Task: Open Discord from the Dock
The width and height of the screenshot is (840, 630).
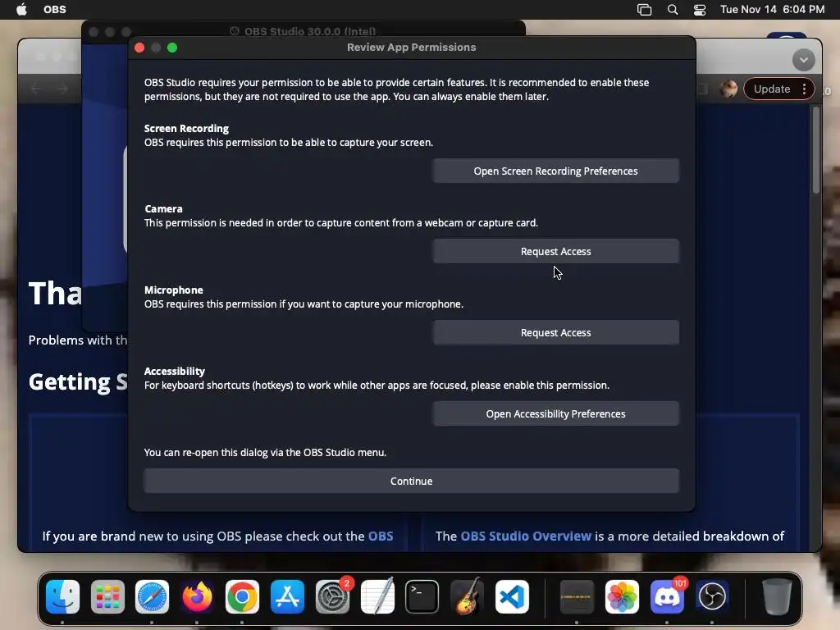Action: [x=667, y=596]
